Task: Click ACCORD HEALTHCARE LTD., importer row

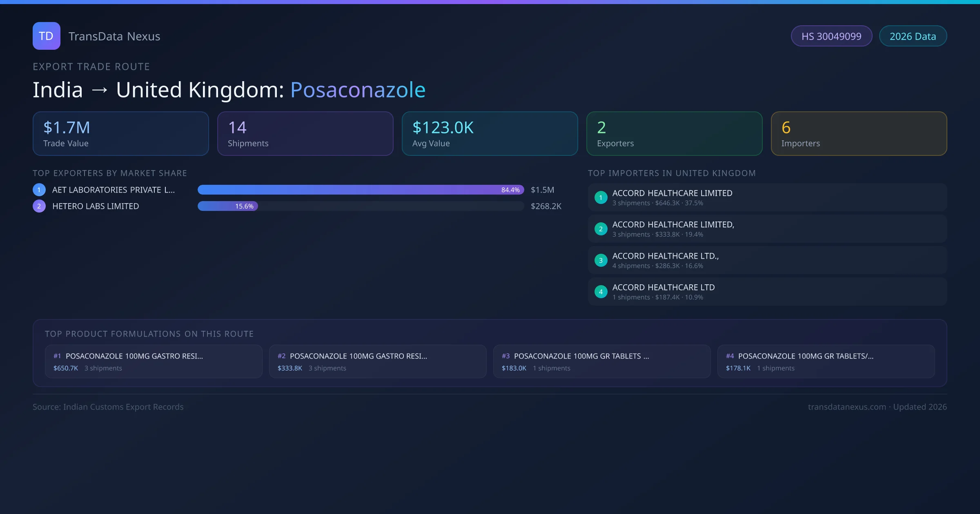Action: click(767, 260)
